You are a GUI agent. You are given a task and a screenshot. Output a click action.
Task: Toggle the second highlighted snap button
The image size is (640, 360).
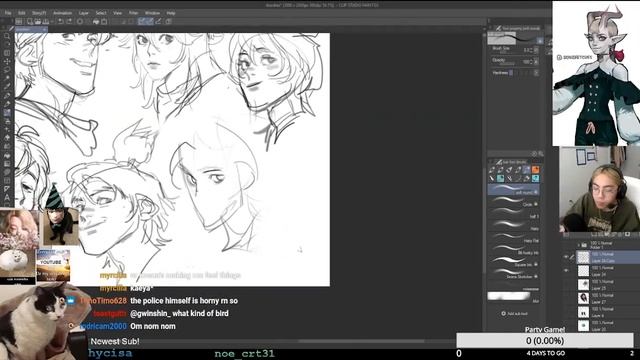[x=150, y=21]
